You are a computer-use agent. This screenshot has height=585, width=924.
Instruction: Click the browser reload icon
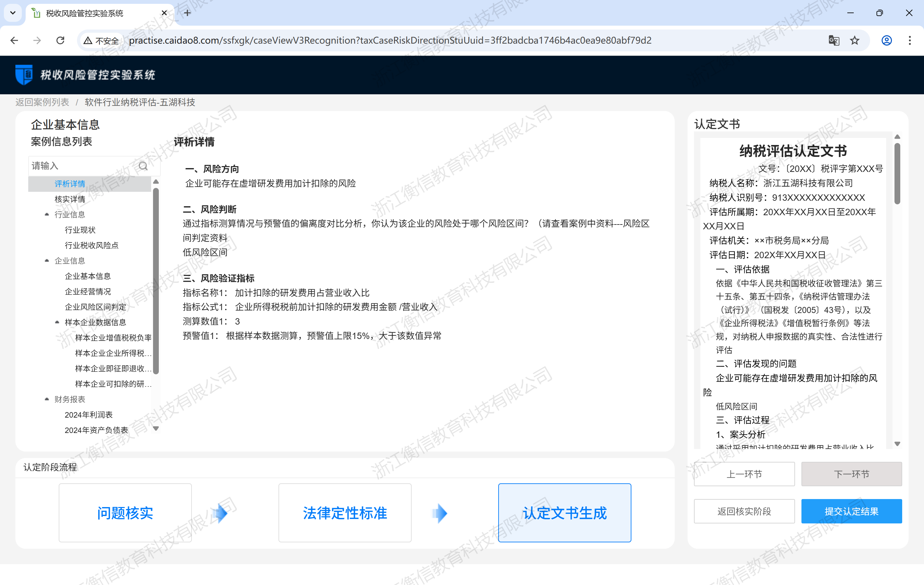(60, 40)
